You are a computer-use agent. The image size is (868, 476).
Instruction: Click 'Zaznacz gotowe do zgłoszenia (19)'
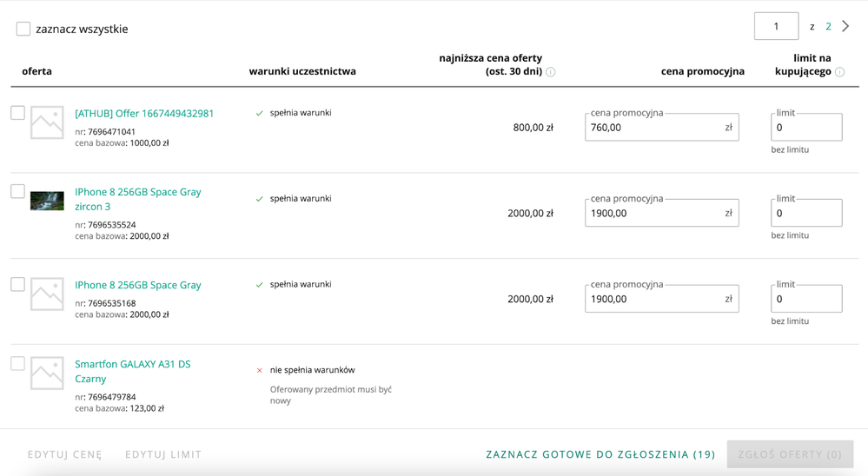coord(600,454)
